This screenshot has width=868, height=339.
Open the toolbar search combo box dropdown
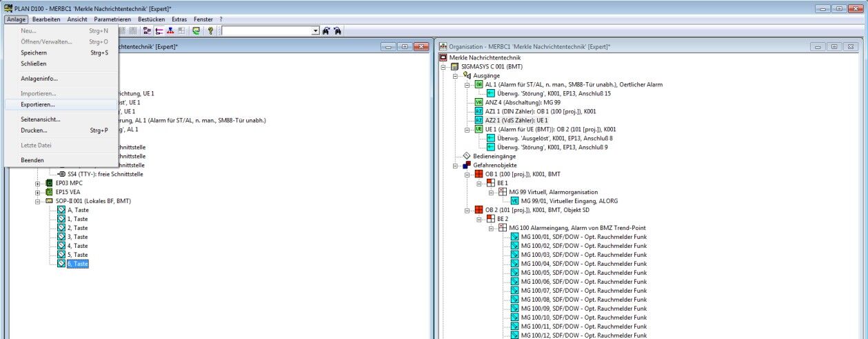316,31
